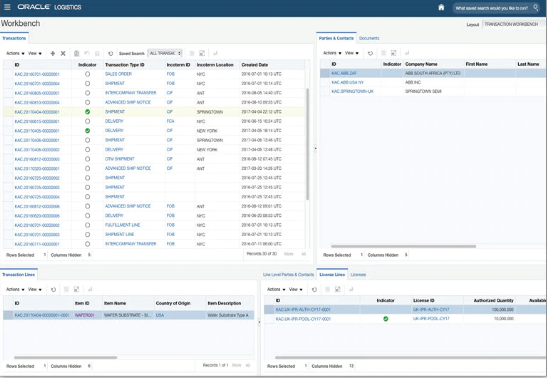Viewport: 547px width, 378px height.
Task: Refresh the Parties & Contacts table
Action: [x=370, y=53]
